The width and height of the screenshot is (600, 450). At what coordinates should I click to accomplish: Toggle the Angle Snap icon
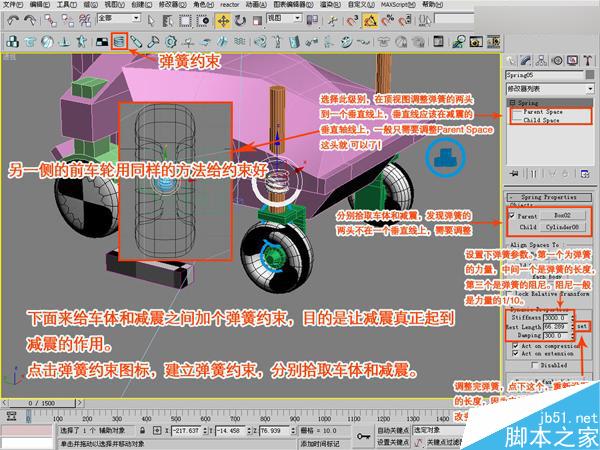370,20
